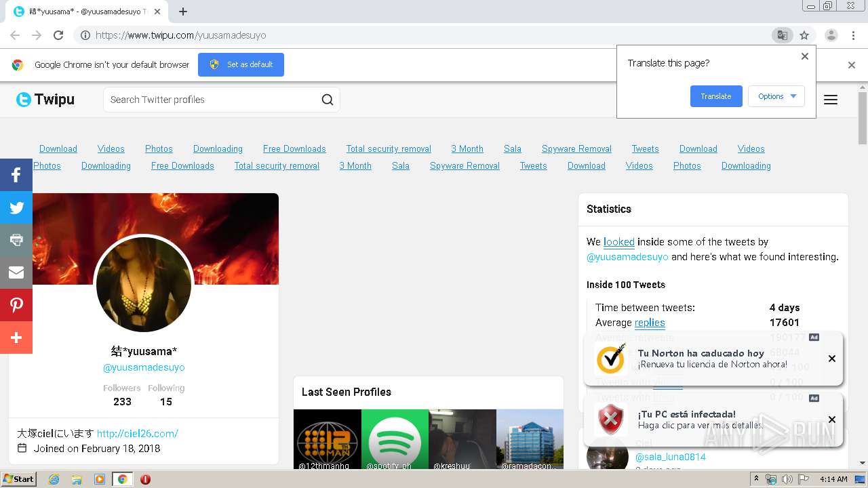This screenshot has width=868, height=488.
Task: Bookmark this page with the star
Action: [804, 35]
